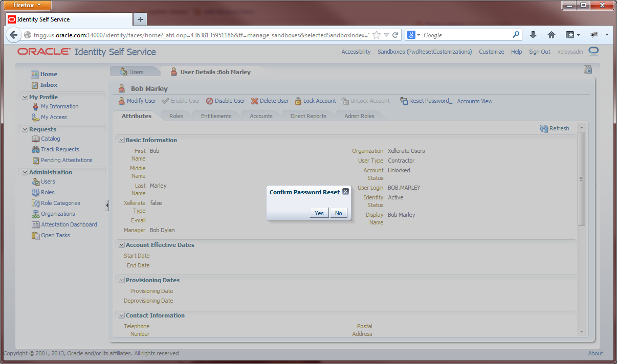Confirm password reset with Yes
This screenshot has height=364, width=617.
[x=319, y=213]
